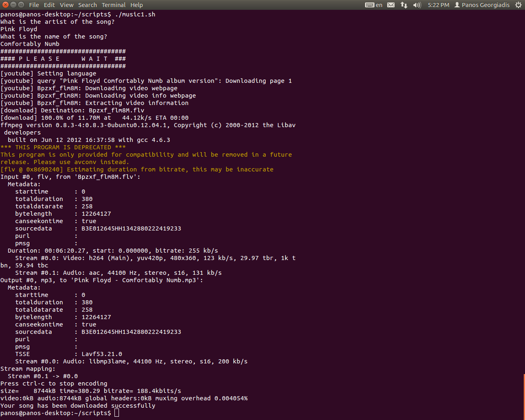The height and width of the screenshot is (420, 525).
Task: Click the 'Stream mapping:' line
Action: click(28, 369)
